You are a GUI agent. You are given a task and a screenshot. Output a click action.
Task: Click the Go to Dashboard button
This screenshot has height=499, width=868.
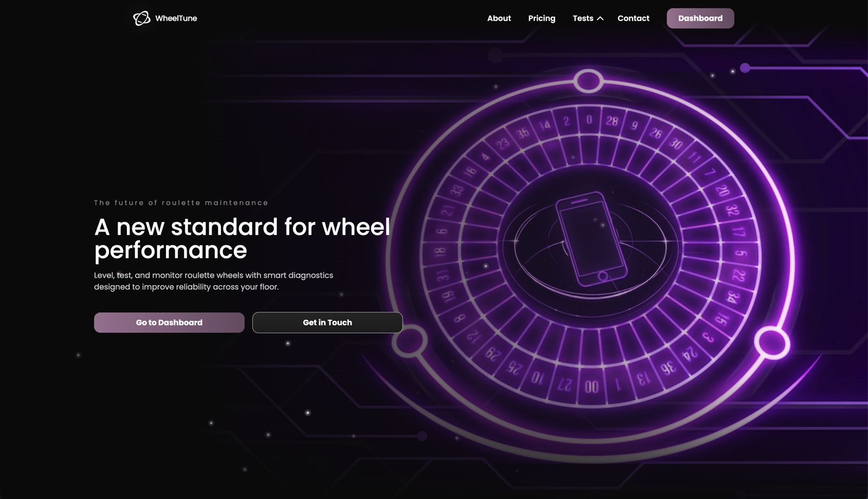(x=169, y=323)
